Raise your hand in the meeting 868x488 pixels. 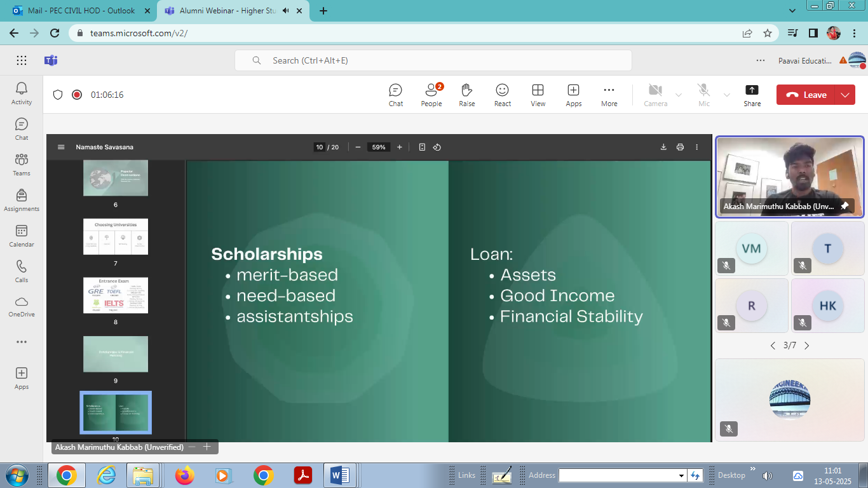click(466, 95)
